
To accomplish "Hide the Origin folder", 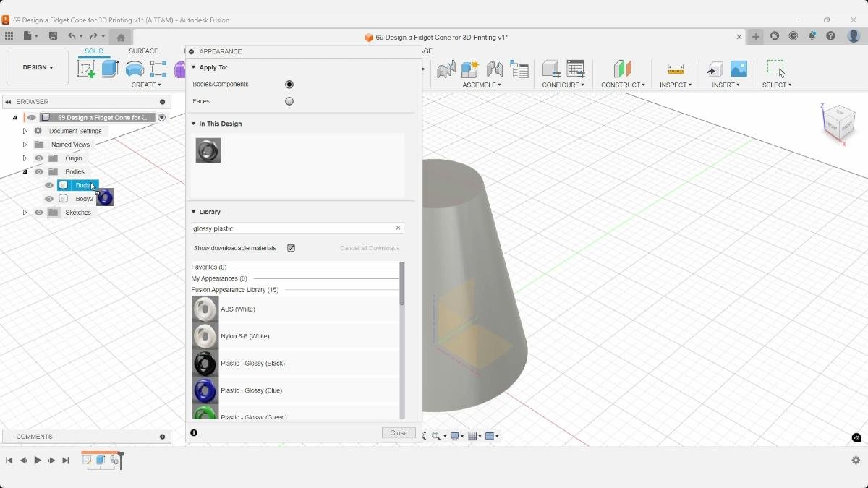I will pos(39,158).
